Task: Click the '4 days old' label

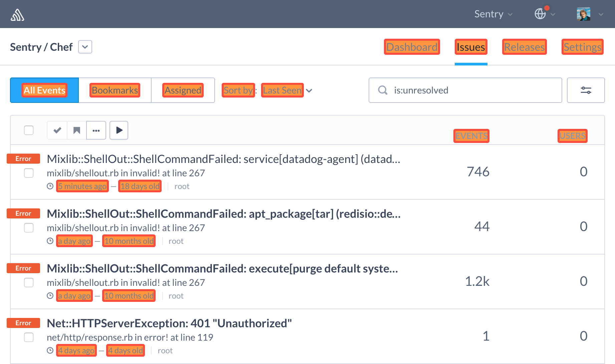Action: tap(126, 351)
